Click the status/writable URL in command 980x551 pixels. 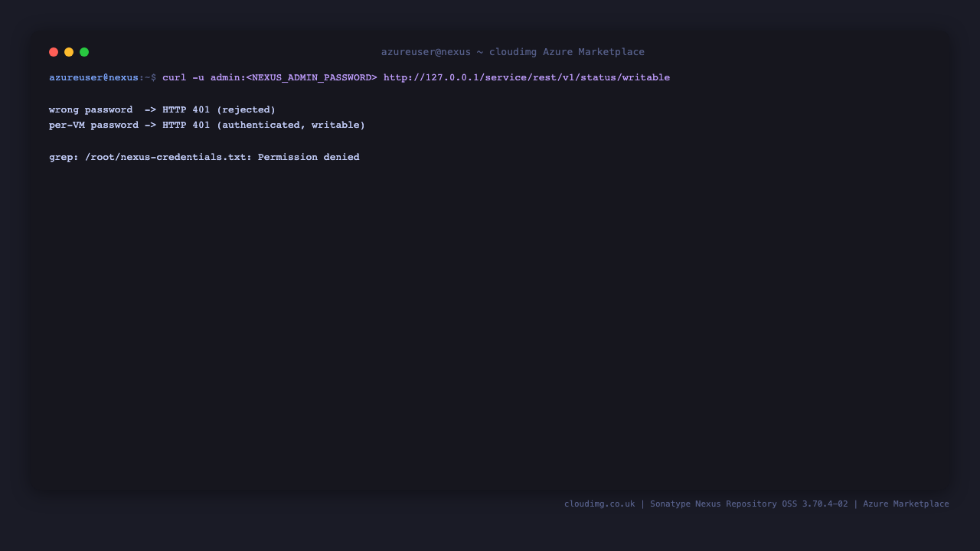click(527, 77)
